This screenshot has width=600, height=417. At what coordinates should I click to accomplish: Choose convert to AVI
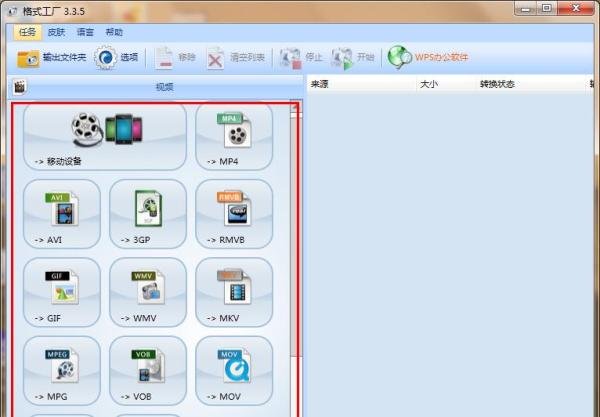[62, 214]
